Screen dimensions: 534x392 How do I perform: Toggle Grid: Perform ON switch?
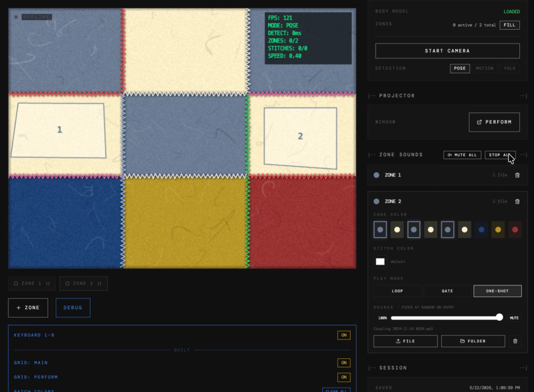[x=344, y=377]
